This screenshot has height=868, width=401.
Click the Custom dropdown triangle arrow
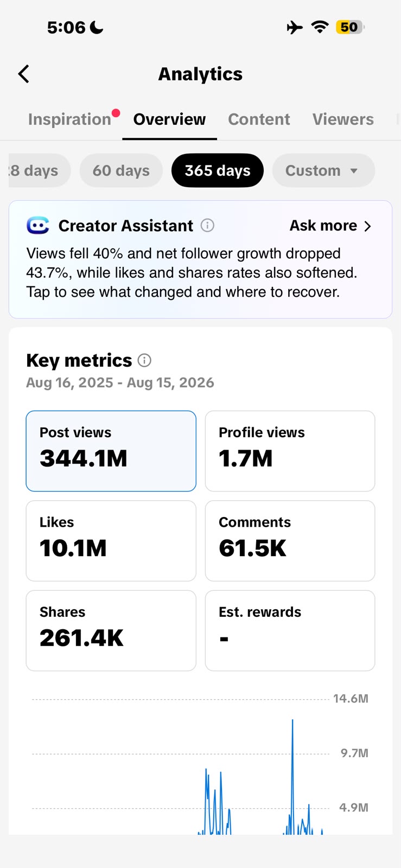point(354,171)
